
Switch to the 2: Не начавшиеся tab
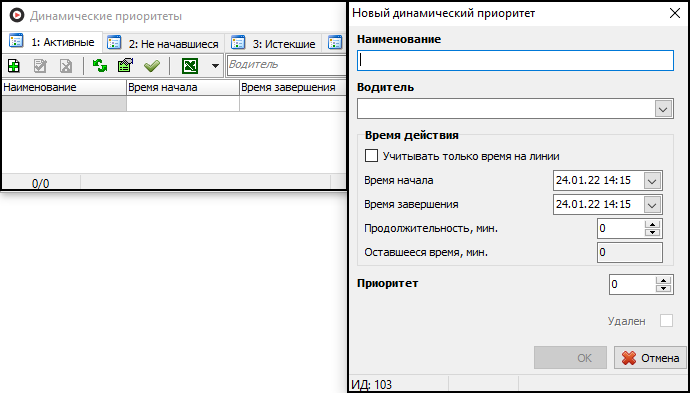click(x=164, y=44)
